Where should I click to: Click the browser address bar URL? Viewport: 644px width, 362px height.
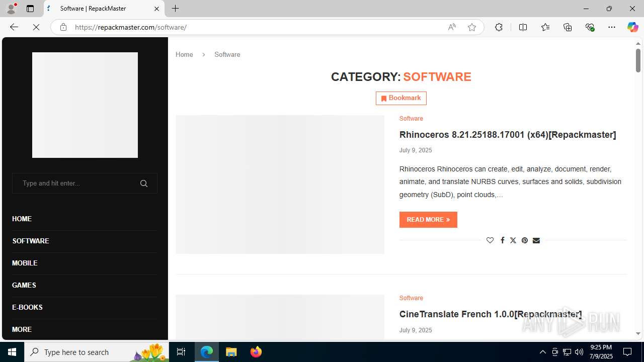coord(131,27)
